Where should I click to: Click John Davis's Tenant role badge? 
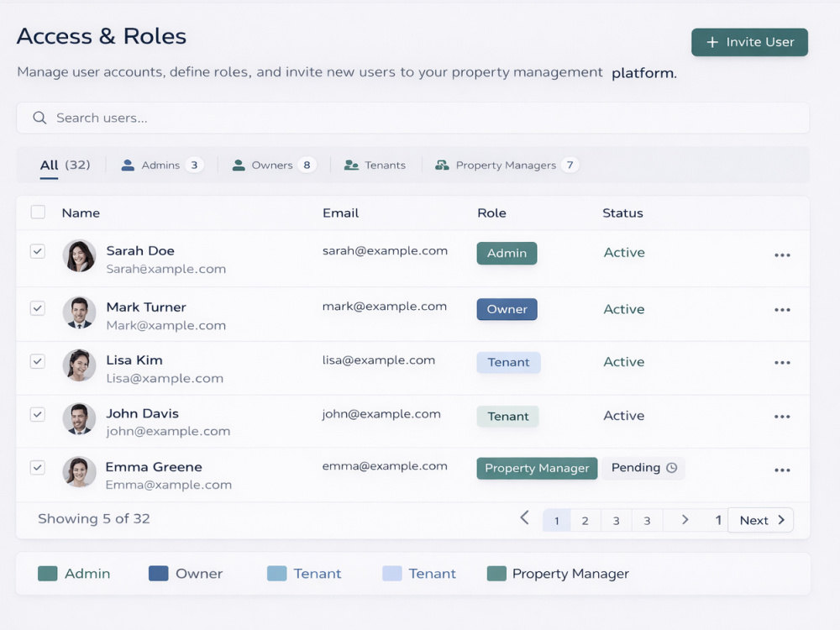coord(508,417)
